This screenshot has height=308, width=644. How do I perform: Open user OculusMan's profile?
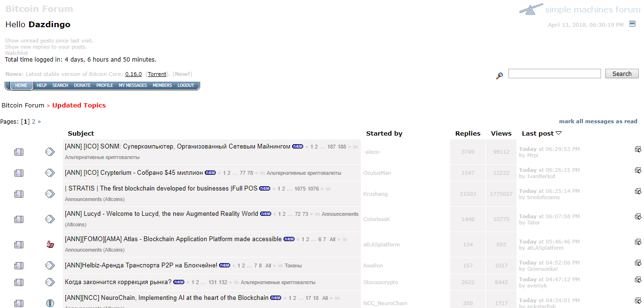click(377, 173)
